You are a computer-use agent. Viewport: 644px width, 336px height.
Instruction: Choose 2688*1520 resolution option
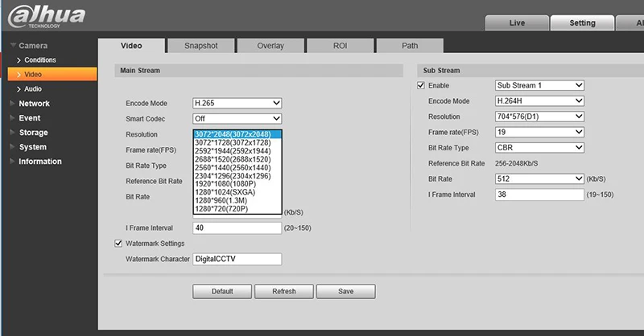pyautogui.click(x=237, y=159)
